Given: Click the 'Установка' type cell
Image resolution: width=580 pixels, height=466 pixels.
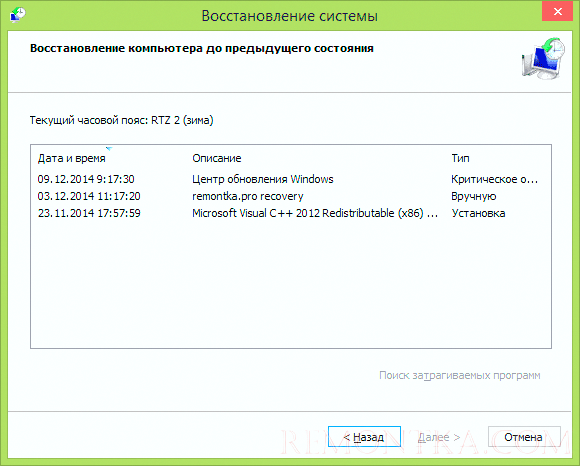Looking at the screenshot, I should [478, 213].
